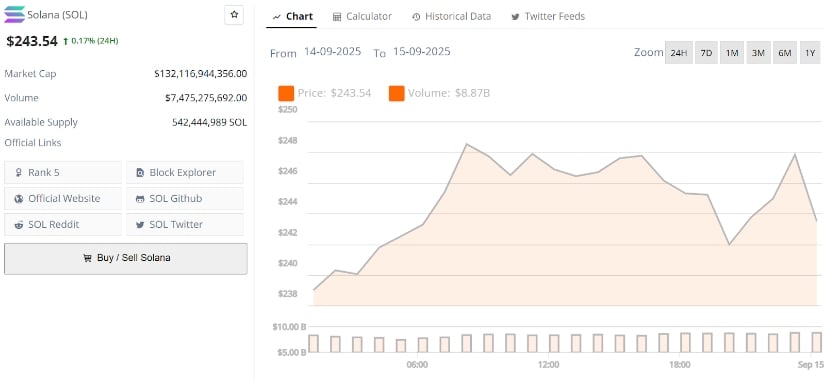Viewport: 825px width, 380px height.
Task: Toggle the Price series legend swatch
Action: pyautogui.click(x=286, y=93)
